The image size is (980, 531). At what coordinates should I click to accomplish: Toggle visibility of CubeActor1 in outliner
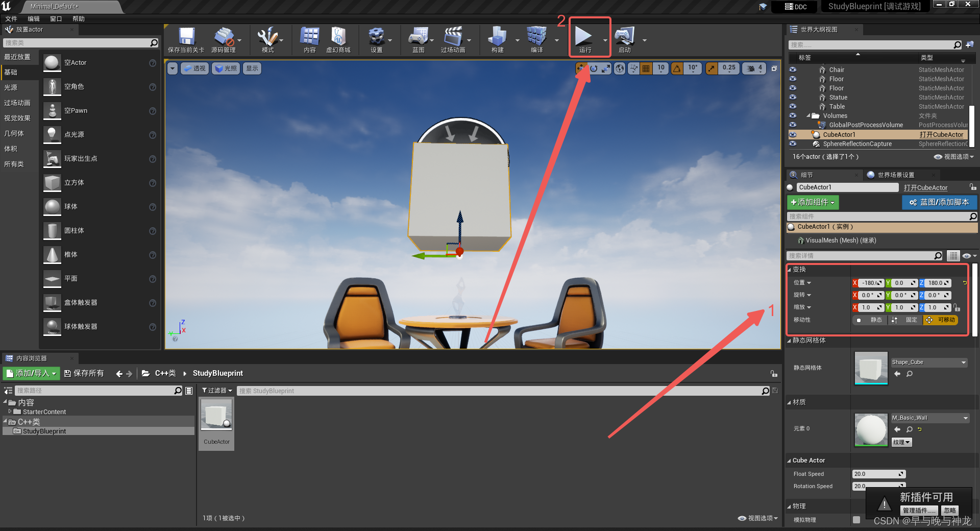pos(793,135)
